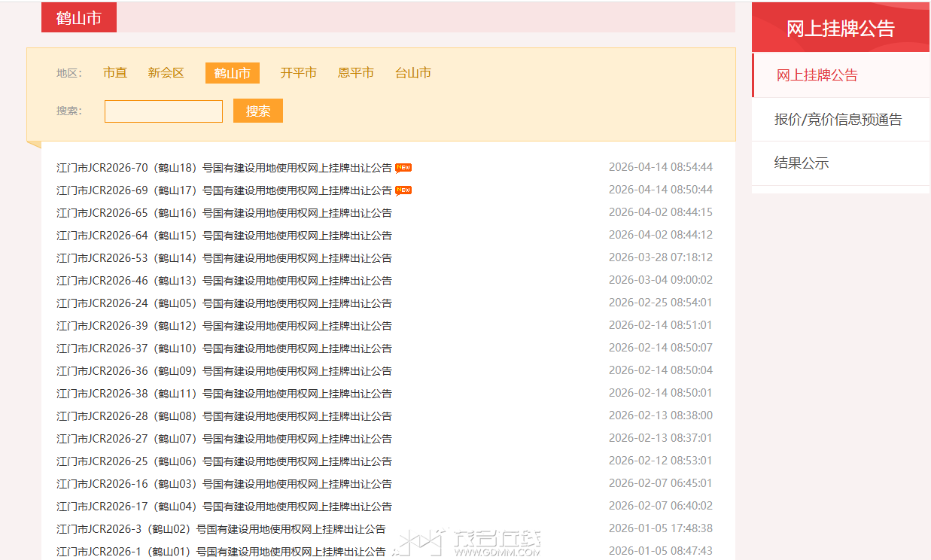Open the JCR2026-53 (鹤山14) announcement
Screen dimensions: 931x560
point(224,258)
